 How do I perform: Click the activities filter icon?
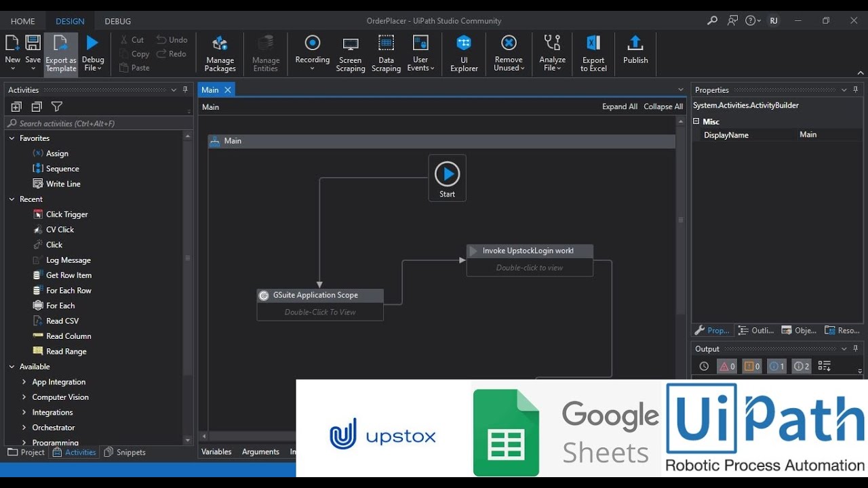[57, 106]
